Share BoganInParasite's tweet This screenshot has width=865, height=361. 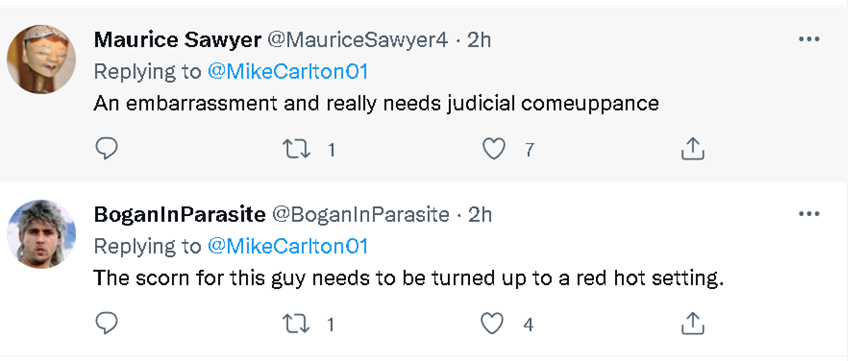[692, 324]
